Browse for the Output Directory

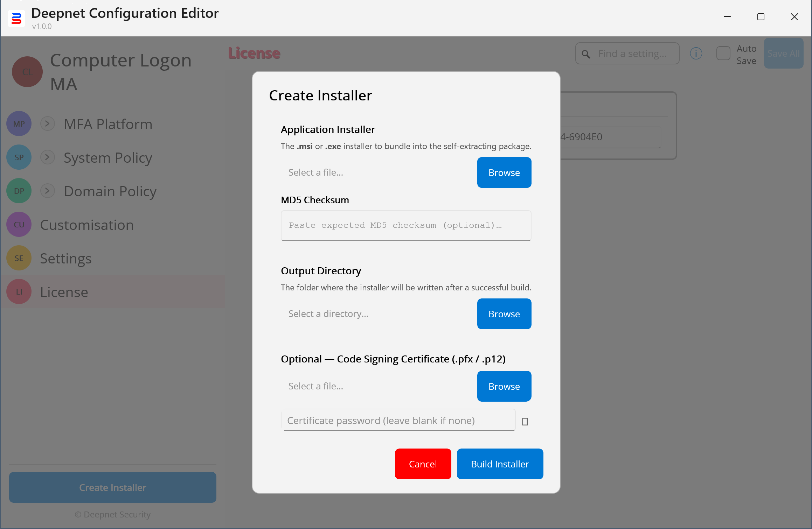tap(504, 314)
